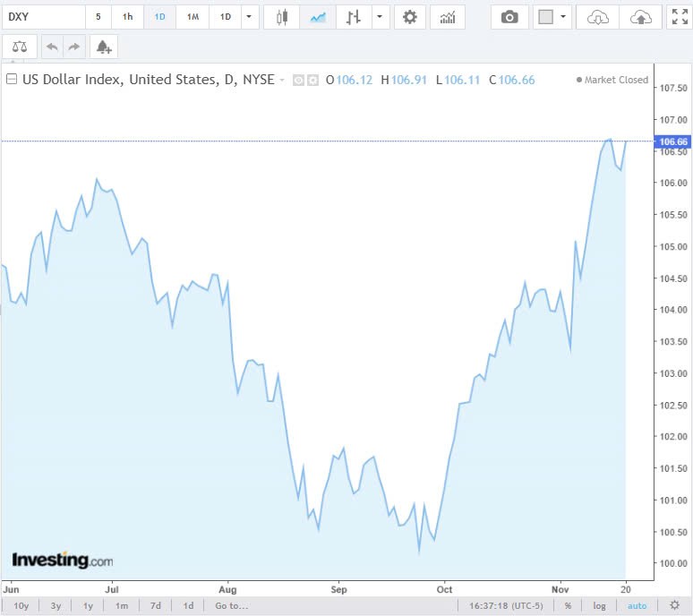Viewport: 693px width, 616px height.
Task: Switch to 1h interval
Action: tap(127, 17)
